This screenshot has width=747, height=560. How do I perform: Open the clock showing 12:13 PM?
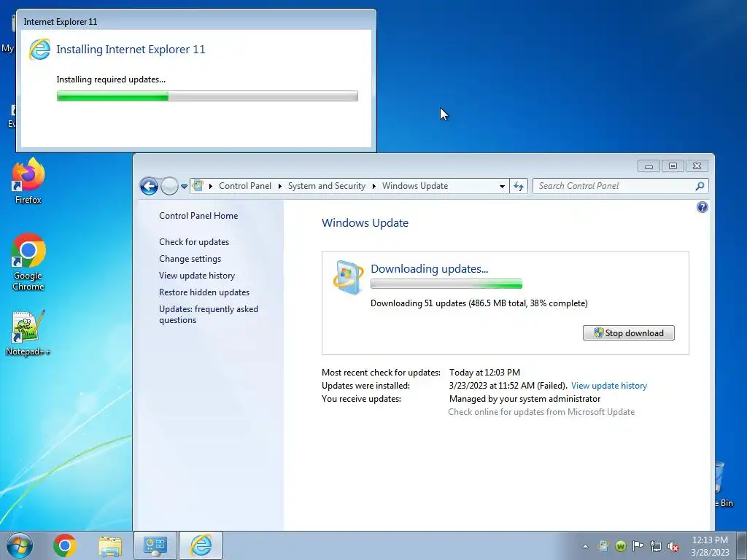point(710,546)
